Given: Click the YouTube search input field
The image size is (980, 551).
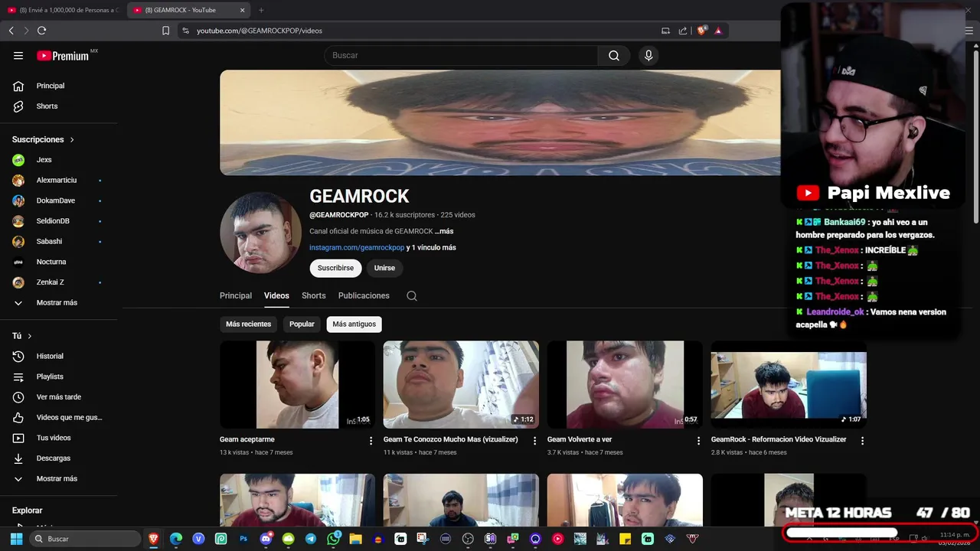Looking at the screenshot, I should pos(461,55).
